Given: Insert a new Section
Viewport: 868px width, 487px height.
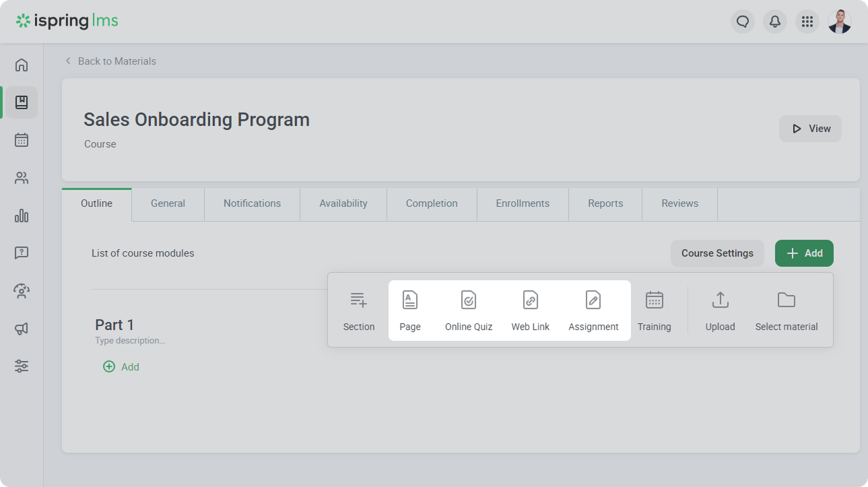Looking at the screenshot, I should [358, 311].
